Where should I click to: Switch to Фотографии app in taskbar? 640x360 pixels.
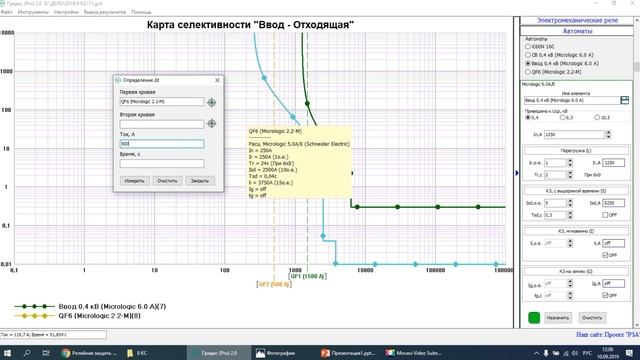276,353
